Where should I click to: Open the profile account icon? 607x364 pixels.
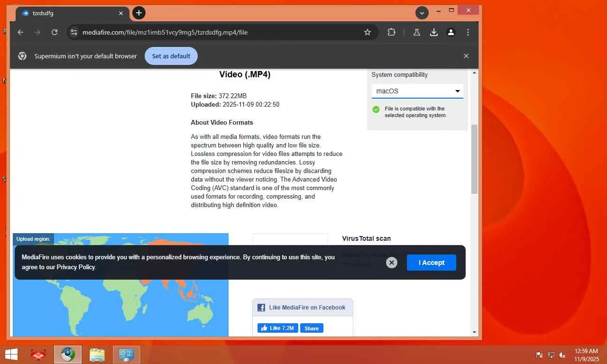[x=451, y=32]
